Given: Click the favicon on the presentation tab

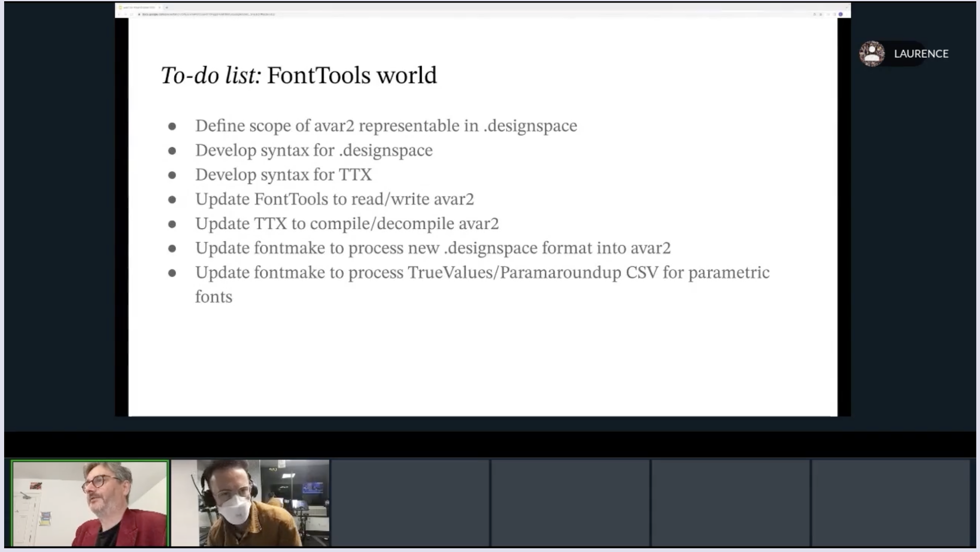Looking at the screenshot, I should click(x=120, y=7).
